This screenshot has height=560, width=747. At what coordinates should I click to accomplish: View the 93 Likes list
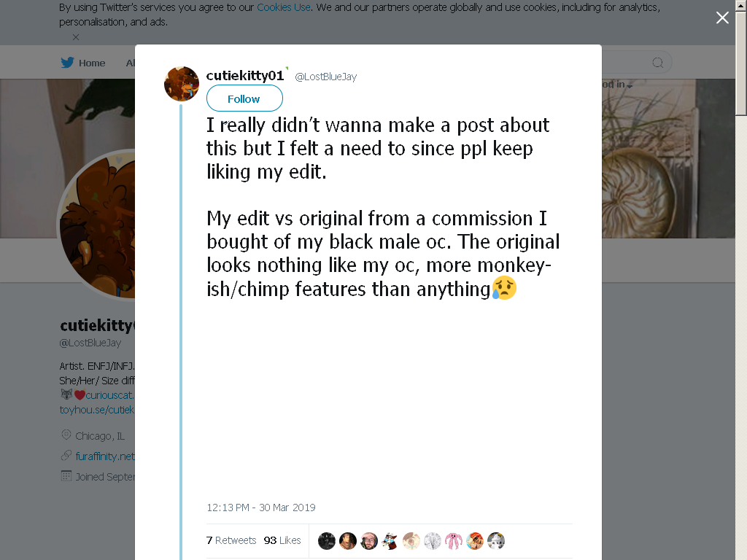282,540
